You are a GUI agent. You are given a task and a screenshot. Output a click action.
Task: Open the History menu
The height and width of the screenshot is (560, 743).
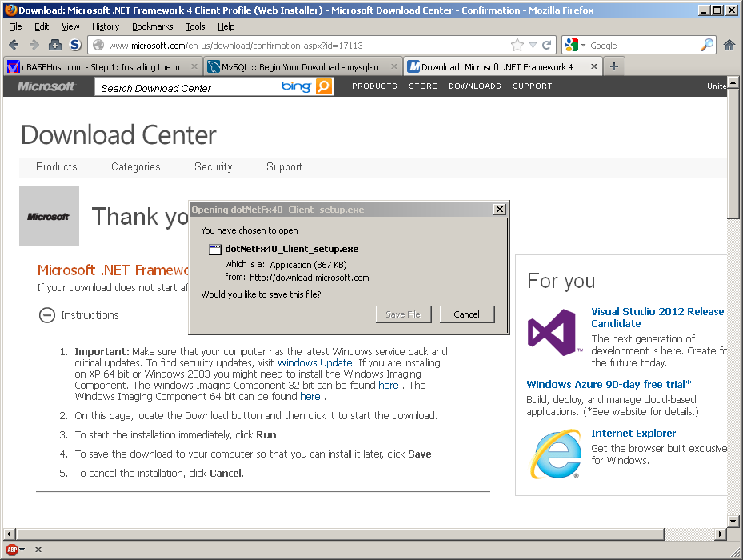(x=106, y=26)
